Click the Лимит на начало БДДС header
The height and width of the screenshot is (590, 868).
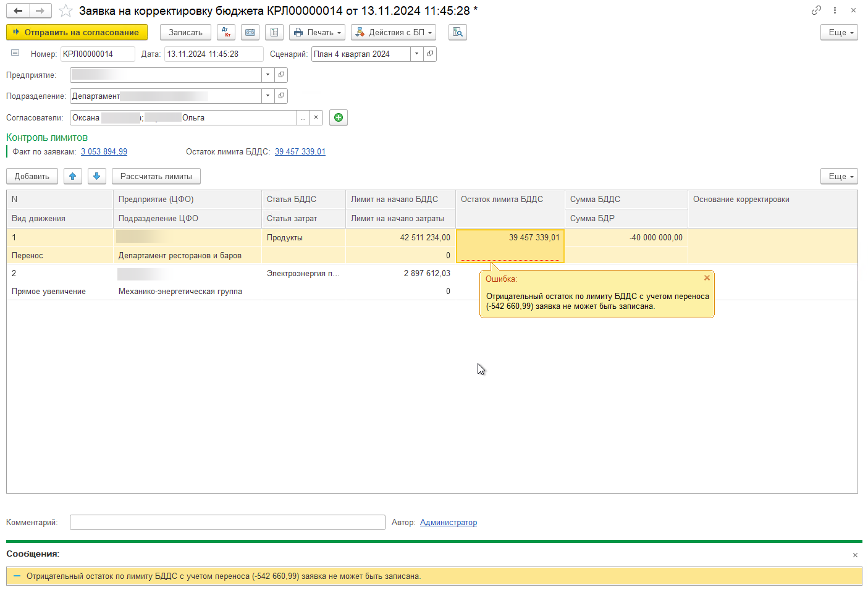pyautogui.click(x=400, y=200)
